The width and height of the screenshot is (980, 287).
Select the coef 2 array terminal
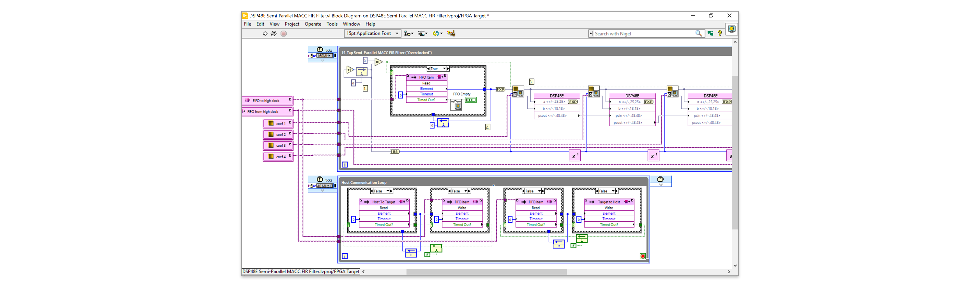[278, 134]
